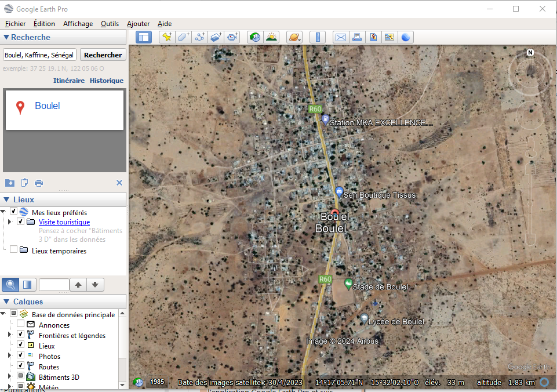The width and height of the screenshot is (557, 392).
Task: Open the Itinéraire link
Action: click(69, 81)
